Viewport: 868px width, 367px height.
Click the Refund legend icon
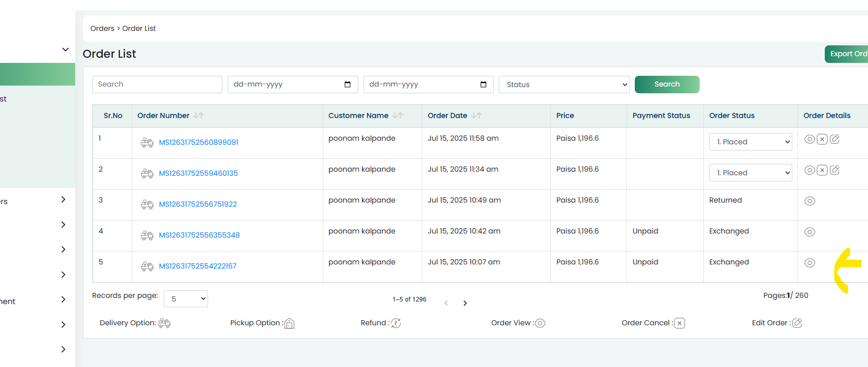click(x=396, y=323)
